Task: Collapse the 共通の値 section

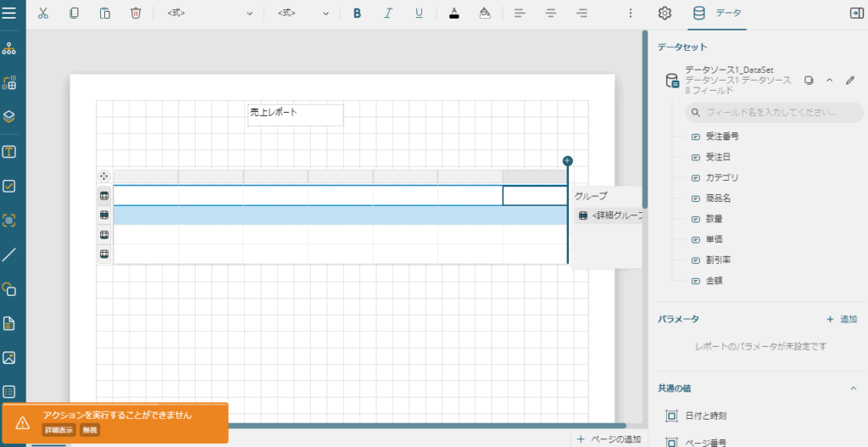Action: [853, 388]
